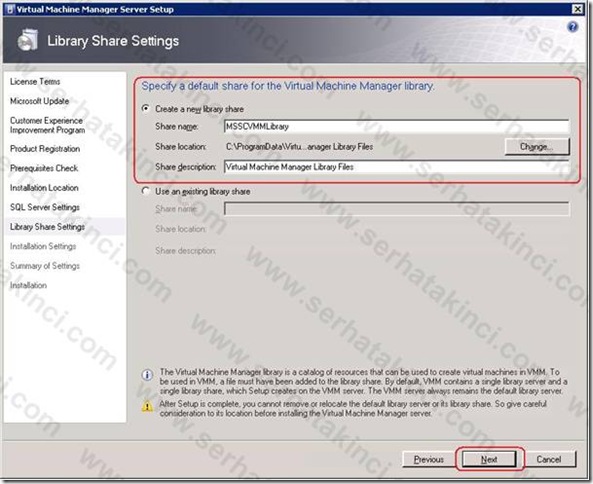Click the Share description text field

(x=396, y=167)
